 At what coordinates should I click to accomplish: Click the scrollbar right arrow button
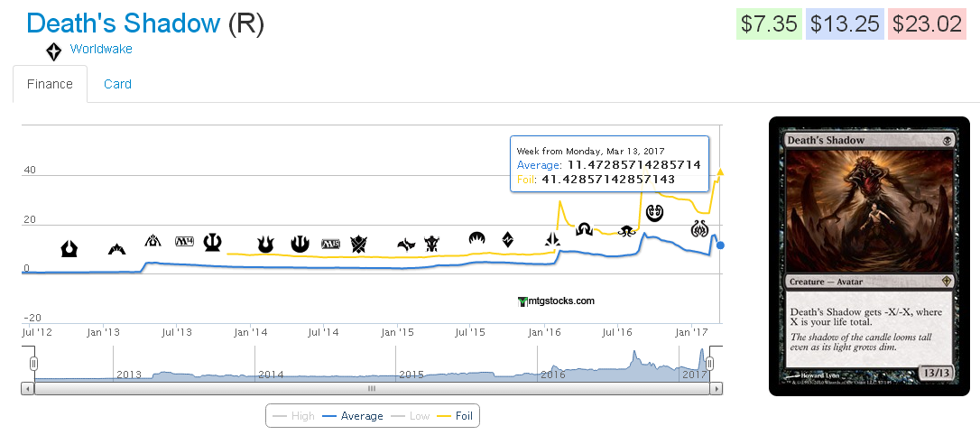717,388
